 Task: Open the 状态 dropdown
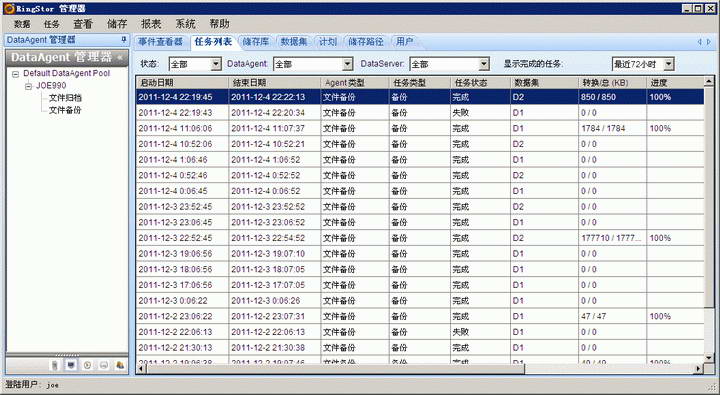coord(216,64)
